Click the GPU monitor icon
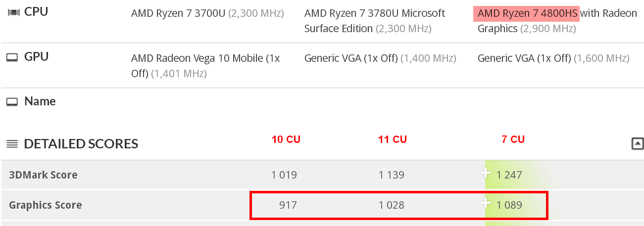This screenshot has width=644, height=226. coord(12,58)
